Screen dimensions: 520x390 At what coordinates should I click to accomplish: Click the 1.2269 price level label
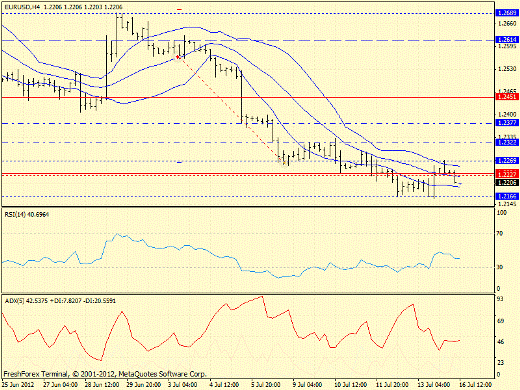pyautogui.click(x=507, y=161)
